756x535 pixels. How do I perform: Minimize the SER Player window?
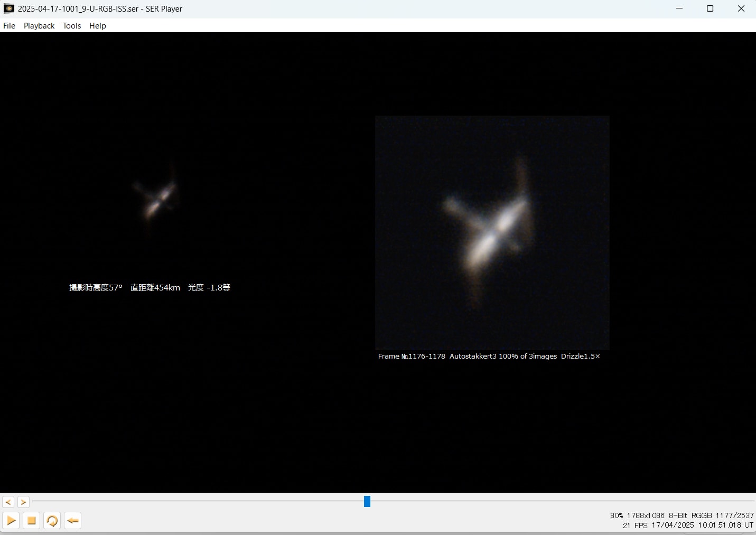(679, 8)
